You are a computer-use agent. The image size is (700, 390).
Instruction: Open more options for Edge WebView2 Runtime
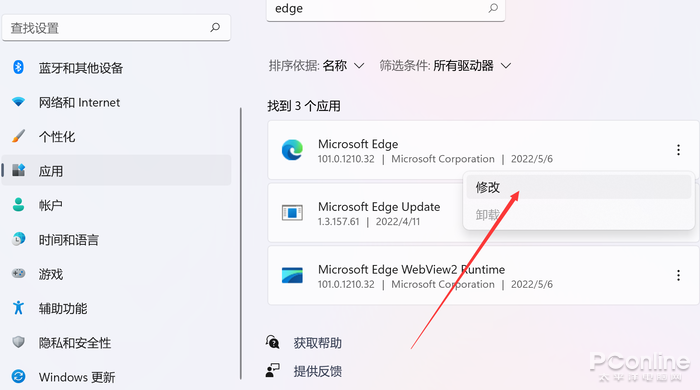[x=678, y=275]
